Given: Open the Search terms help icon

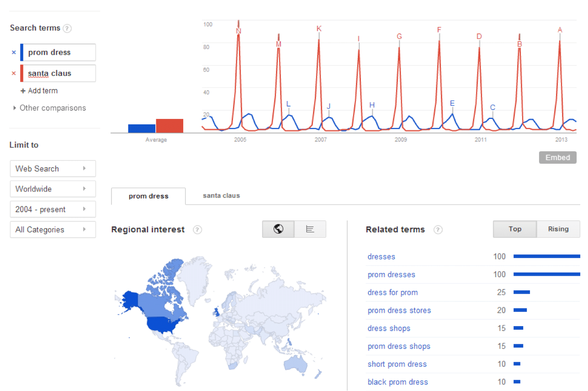Looking at the screenshot, I should click(x=67, y=28).
